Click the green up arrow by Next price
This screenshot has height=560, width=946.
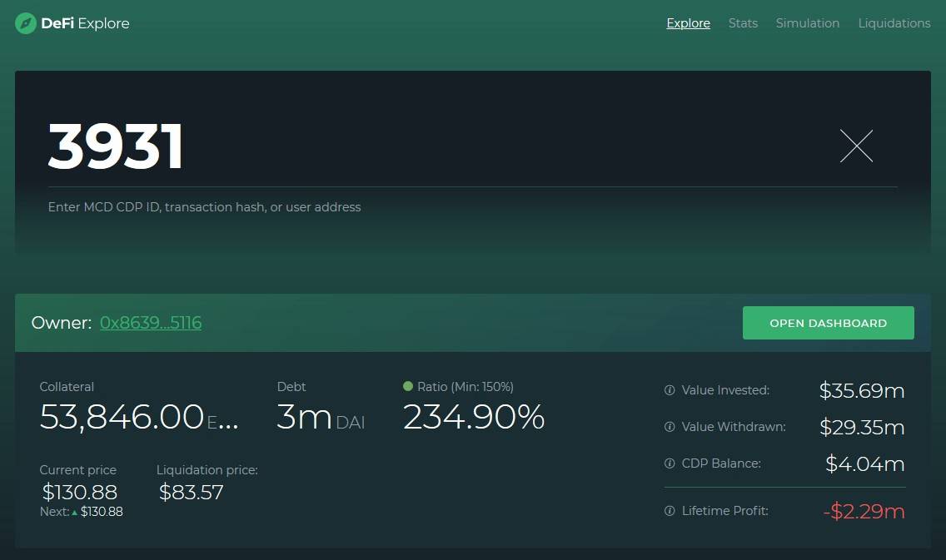click(75, 513)
